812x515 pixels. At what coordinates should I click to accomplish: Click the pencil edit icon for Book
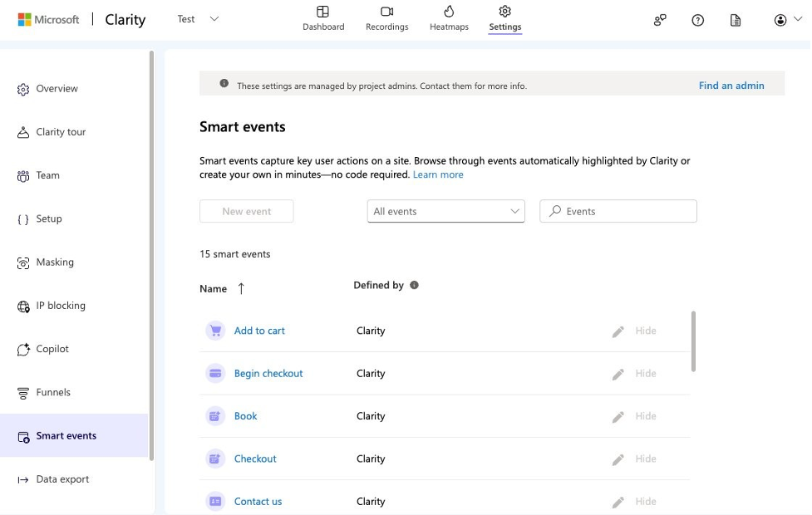tap(618, 417)
